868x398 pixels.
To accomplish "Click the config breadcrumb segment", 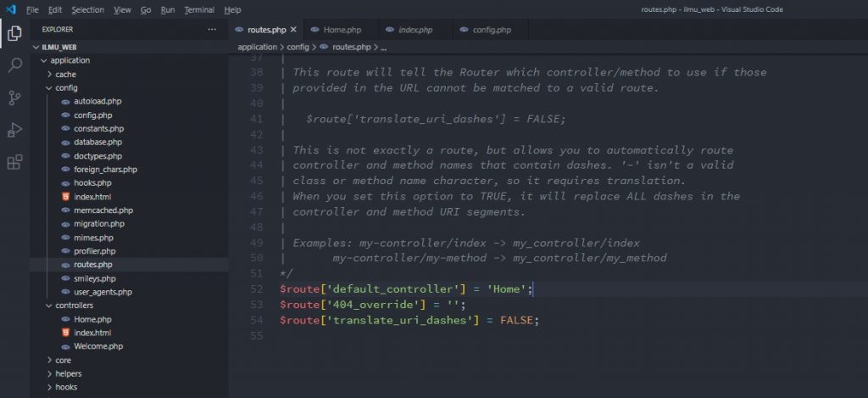I will (297, 48).
